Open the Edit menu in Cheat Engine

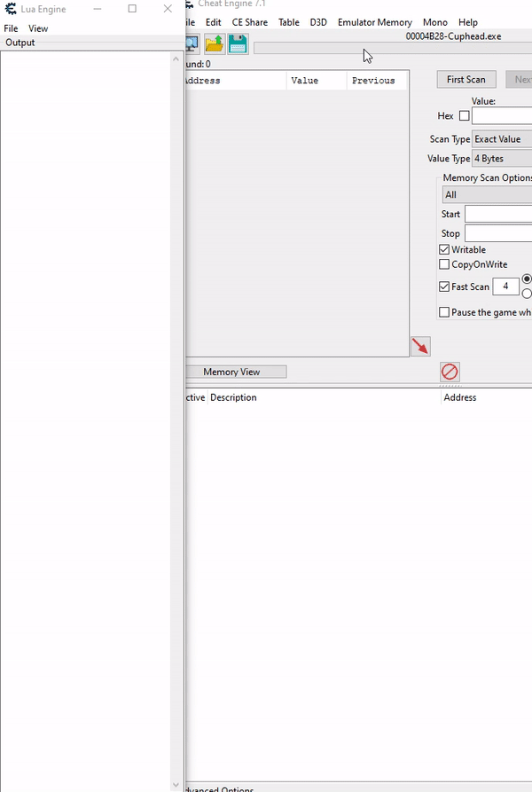click(x=213, y=22)
